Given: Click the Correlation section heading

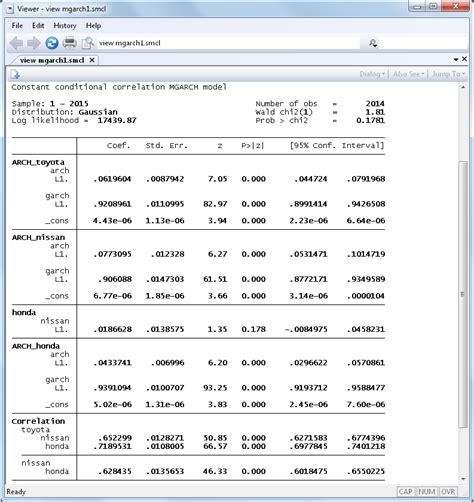Looking at the screenshot, I should 38,421.
